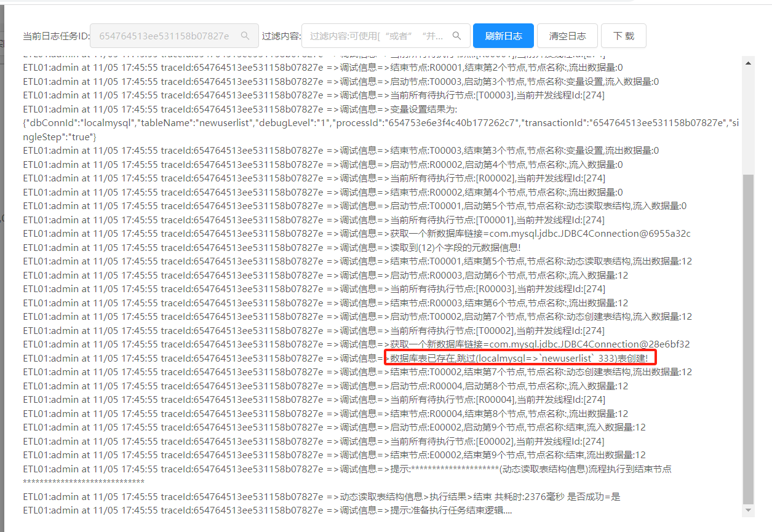
Task: Click the 过滤内容 label text
Action: [281, 36]
